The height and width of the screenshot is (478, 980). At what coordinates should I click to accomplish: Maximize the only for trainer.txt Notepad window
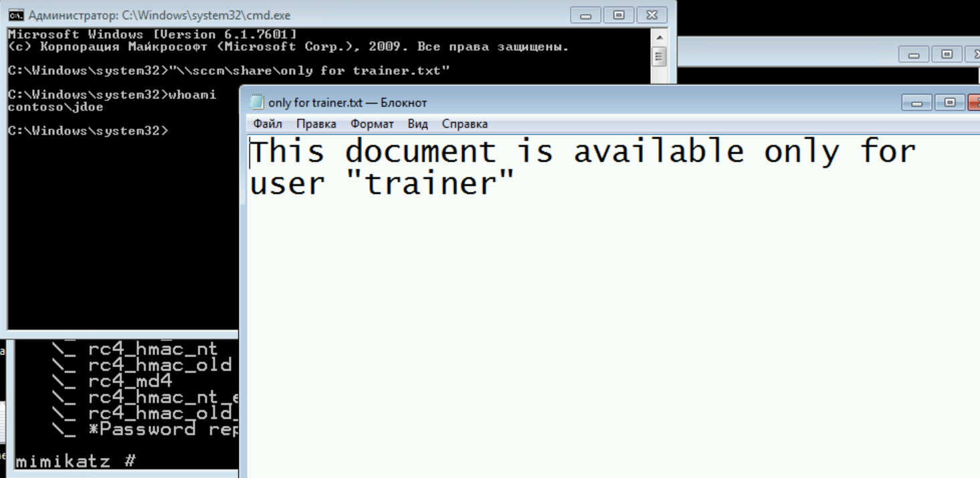[x=951, y=102]
